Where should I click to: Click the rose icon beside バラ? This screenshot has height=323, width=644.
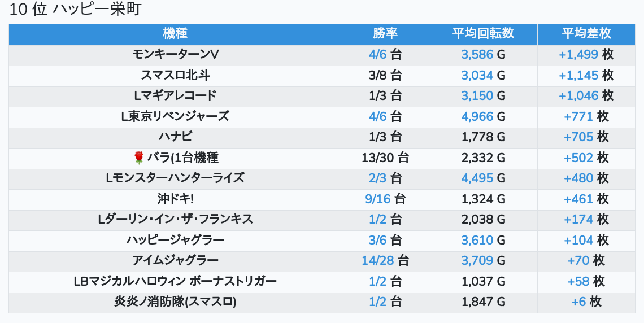(x=139, y=158)
